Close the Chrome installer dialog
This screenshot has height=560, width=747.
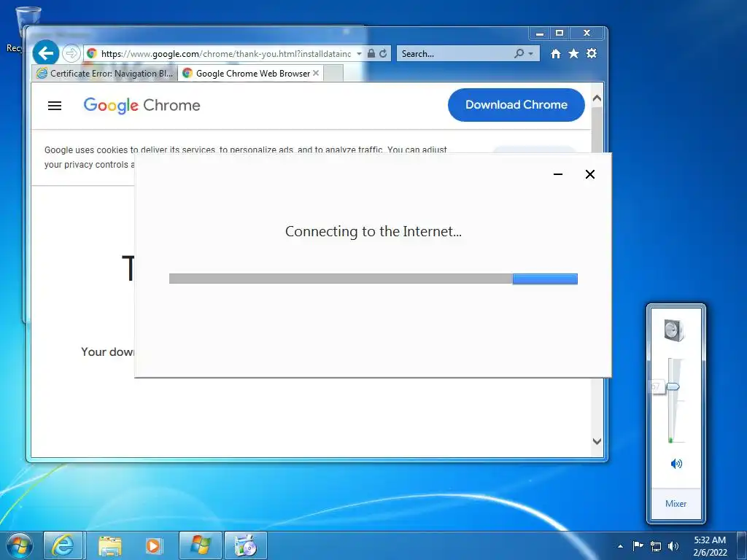pyautogui.click(x=589, y=174)
